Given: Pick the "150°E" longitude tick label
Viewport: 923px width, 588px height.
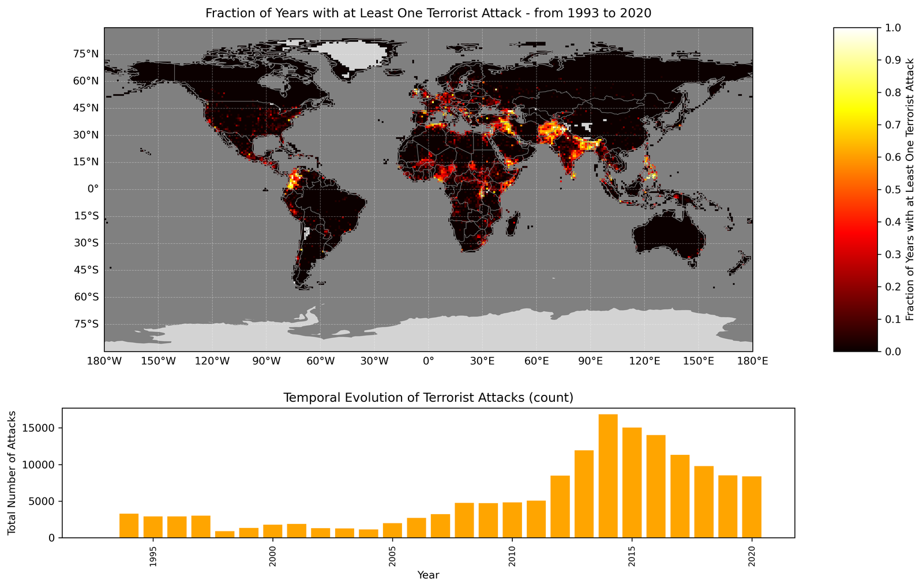Looking at the screenshot, I should point(699,361).
